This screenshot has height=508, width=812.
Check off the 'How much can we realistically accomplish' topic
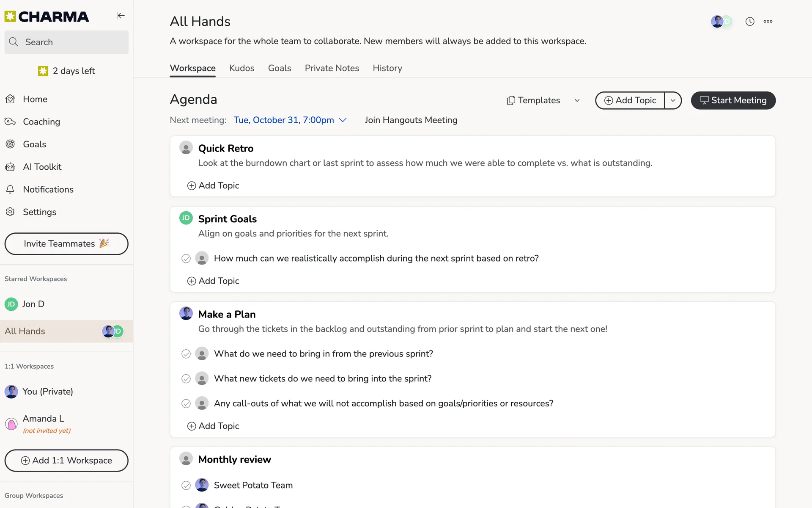coord(186,259)
